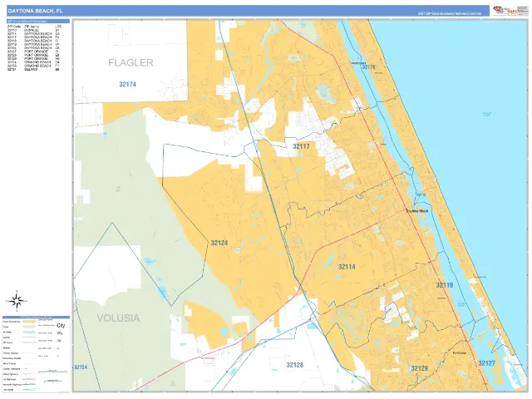Click the compass rose icon
532x399 pixels.
point(17,301)
